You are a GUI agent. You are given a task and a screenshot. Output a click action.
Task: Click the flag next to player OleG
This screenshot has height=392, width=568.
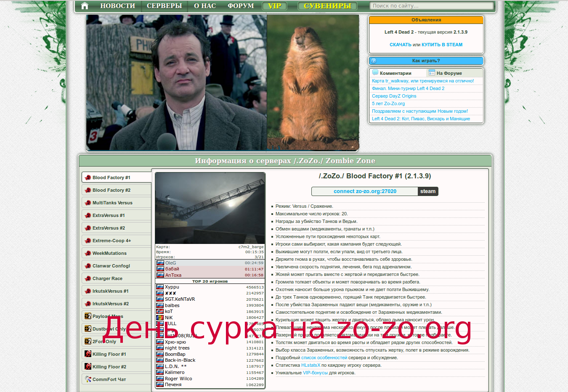click(x=160, y=263)
